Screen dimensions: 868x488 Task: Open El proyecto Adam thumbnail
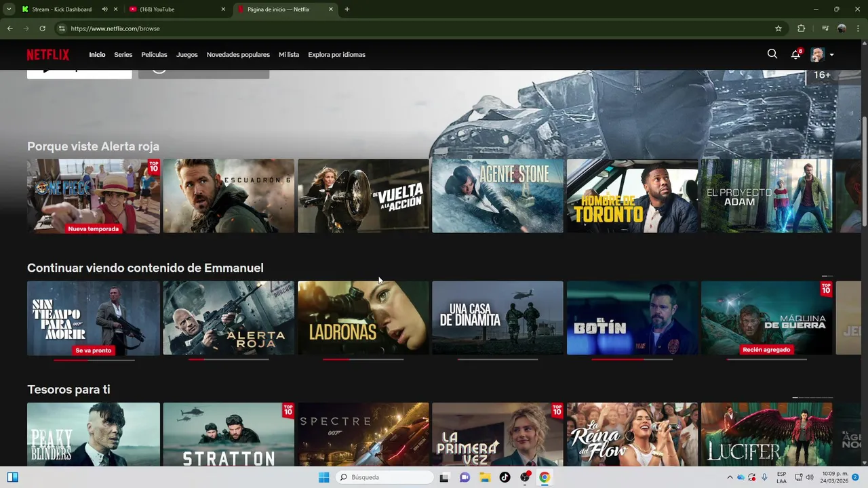point(766,196)
